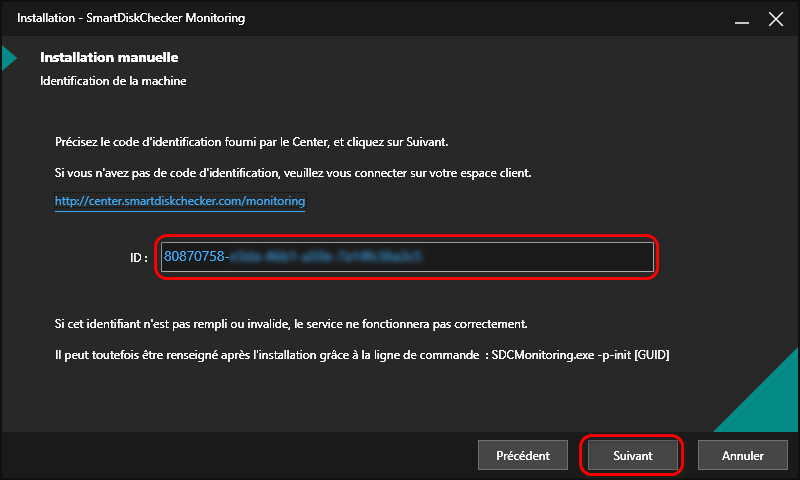Go back with the Précédent button

523,455
